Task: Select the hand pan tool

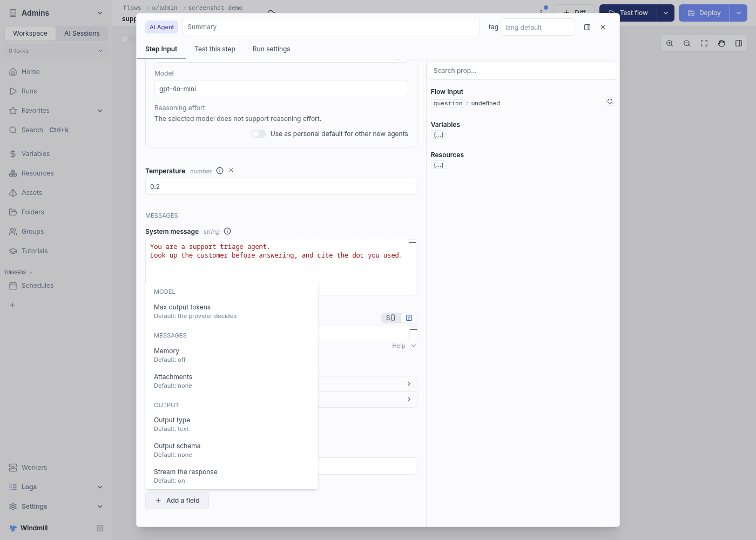Action: (x=721, y=43)
